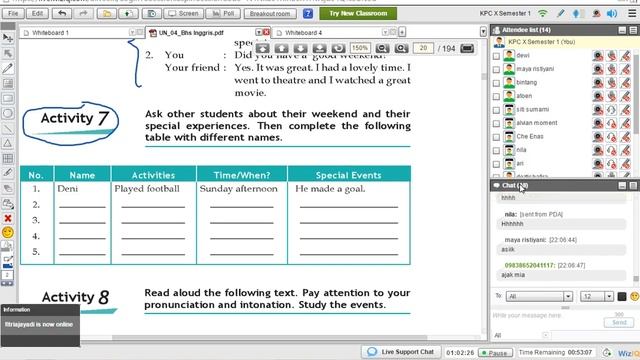This screenshot has width=640, height=360.
Task: Check the box next to Che Enas
Action: point(496,137)
